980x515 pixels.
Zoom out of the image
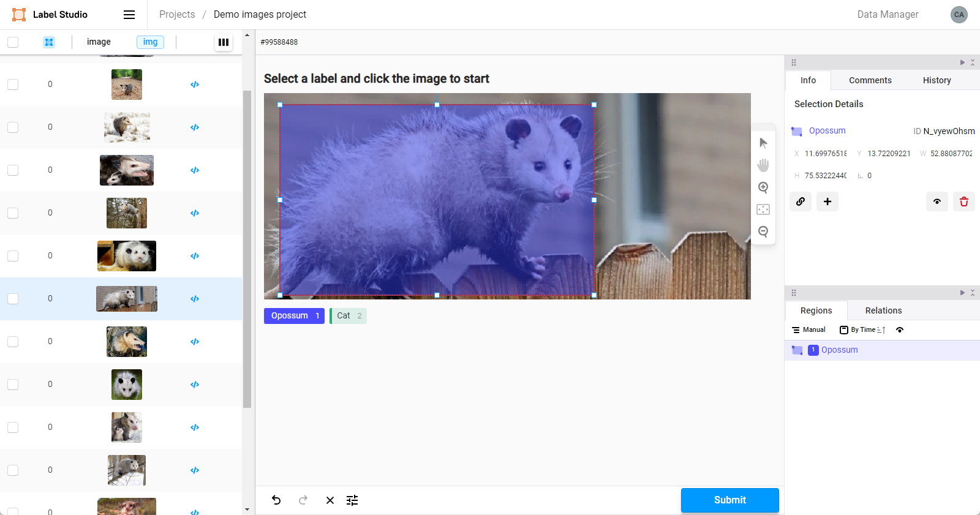click(x=763, y=231)
